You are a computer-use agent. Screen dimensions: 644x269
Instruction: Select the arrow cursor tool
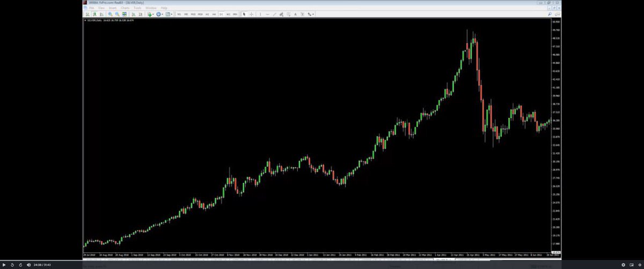click(244, 14)
